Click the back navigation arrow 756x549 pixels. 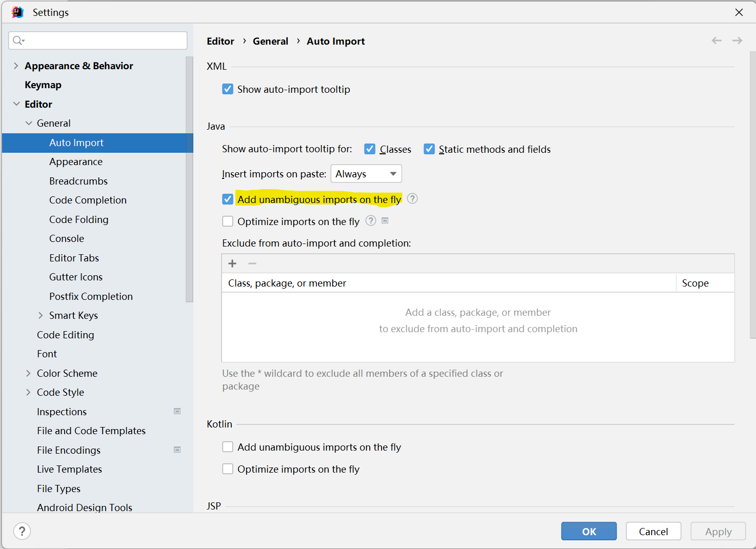coord(717,40)
